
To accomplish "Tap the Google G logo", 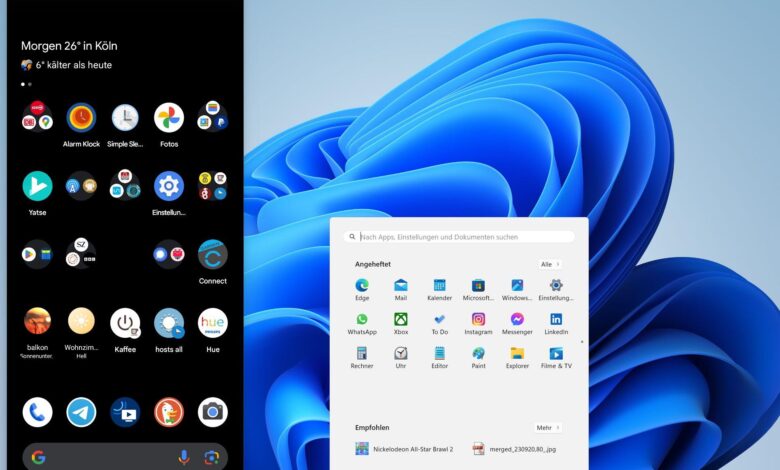I will 38,457.
